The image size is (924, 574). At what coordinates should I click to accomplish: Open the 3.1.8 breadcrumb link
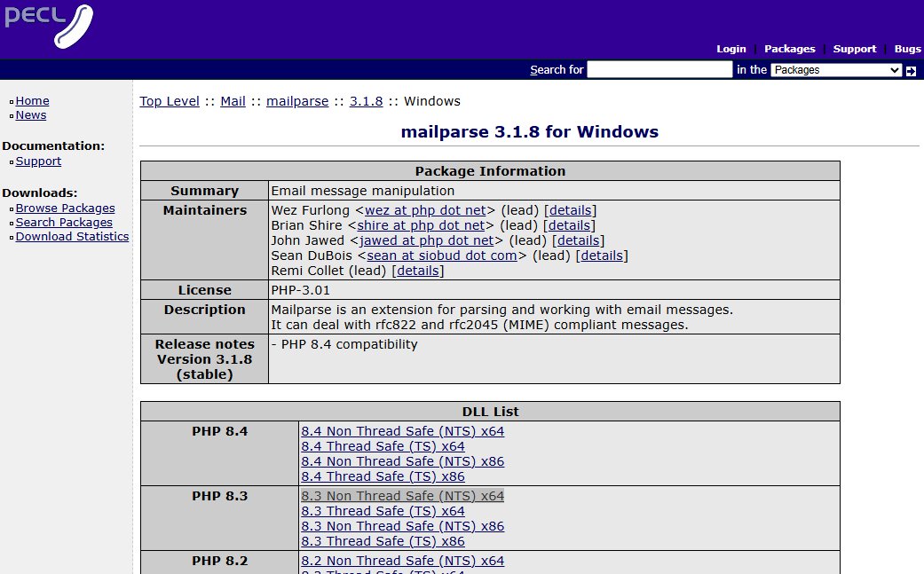click(x=366, y=101)
